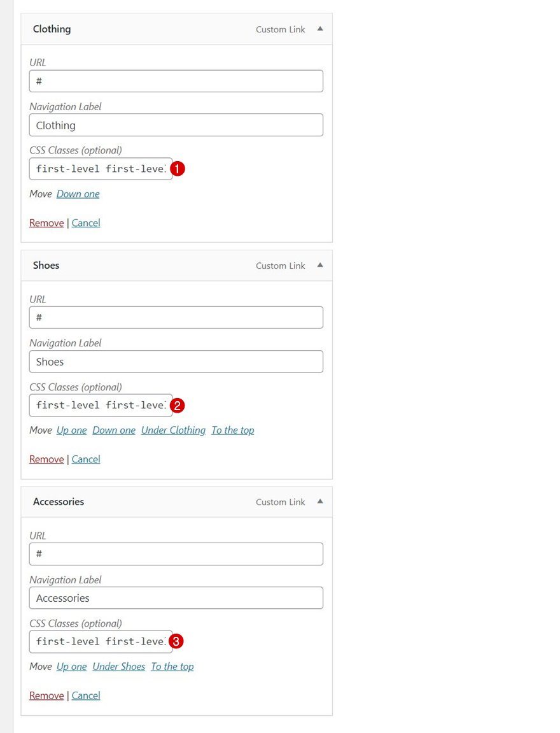This screenshot has height=733, width=560.
Task: Nest Accessories under Shoes
Action: [118, 666]
